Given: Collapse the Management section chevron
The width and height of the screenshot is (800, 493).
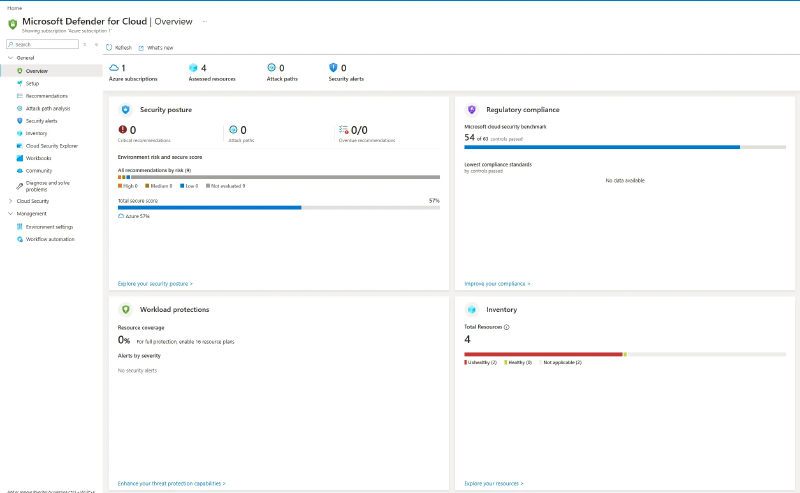Looking at the screenshot, I should click(x=10, y=214).
